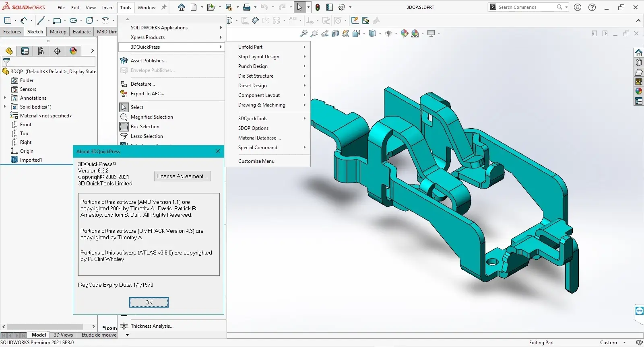Select the Circle sketch tool
The width and height of the screenshot is (644, 347).
tap(89, 20)
